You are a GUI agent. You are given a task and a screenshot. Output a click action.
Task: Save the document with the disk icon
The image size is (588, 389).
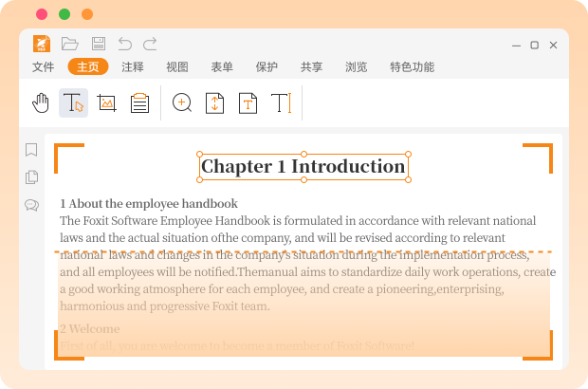click(98, 44)
